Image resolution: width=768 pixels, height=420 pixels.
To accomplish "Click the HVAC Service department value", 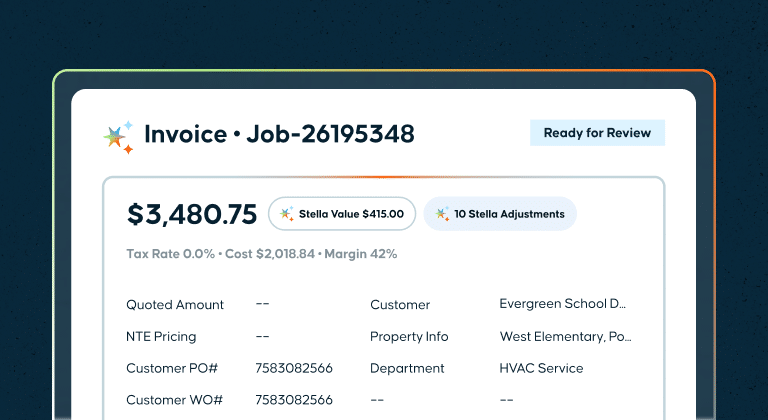I will (541, 369).
